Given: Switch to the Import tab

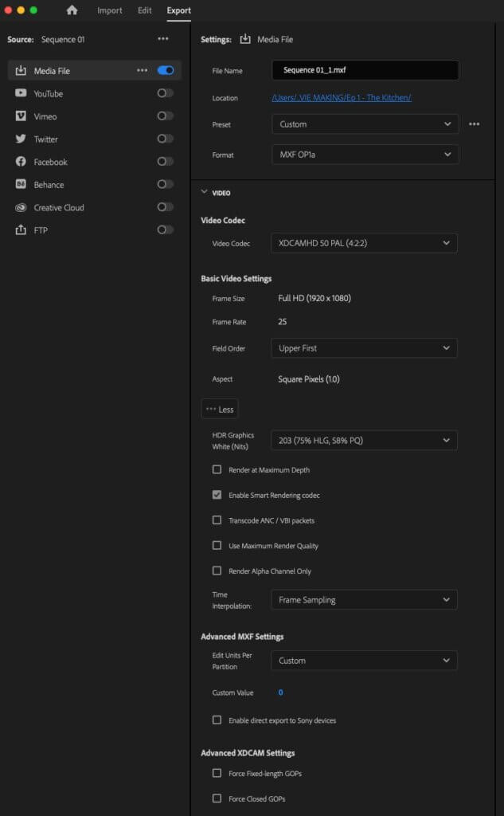Looking at the screenshot, I should click(x=109, y=10).
